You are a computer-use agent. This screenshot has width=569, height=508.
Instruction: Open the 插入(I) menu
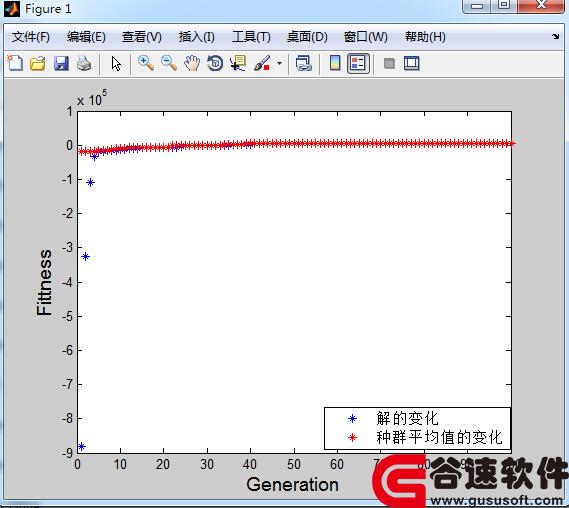(196, 37)
